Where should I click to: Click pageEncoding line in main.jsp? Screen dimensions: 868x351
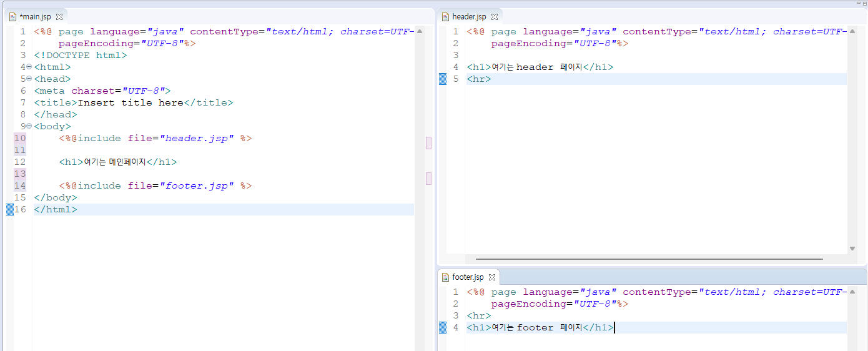pos(127,43)
